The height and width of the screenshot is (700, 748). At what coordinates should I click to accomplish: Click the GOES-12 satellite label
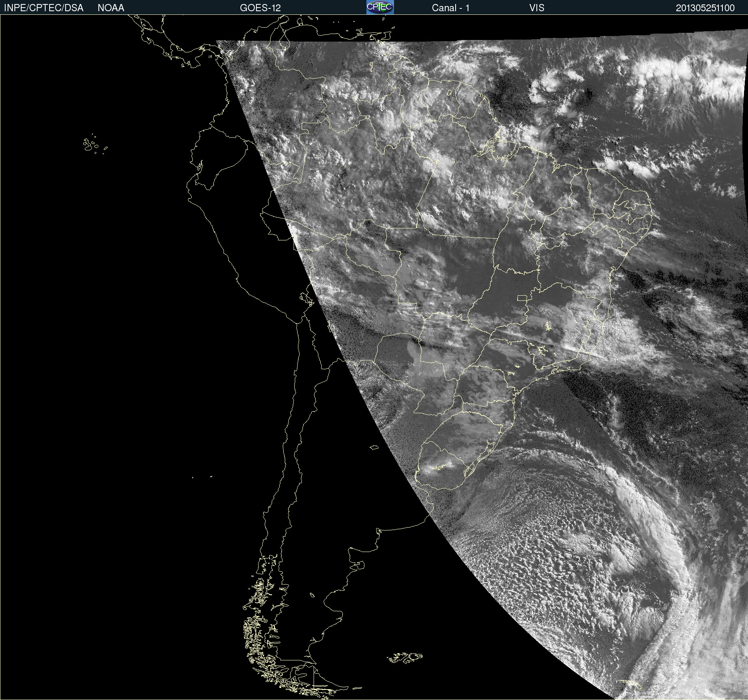(x=260, y=8)
